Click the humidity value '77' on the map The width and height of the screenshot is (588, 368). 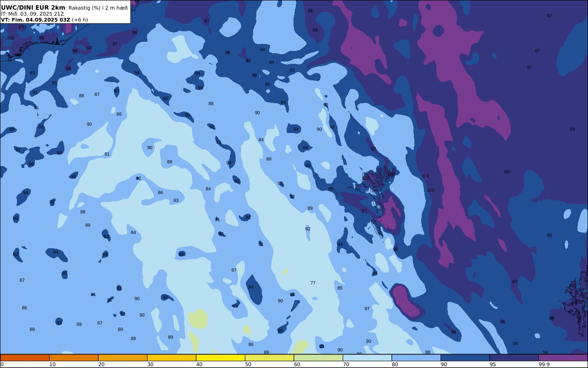click(313, 283)
